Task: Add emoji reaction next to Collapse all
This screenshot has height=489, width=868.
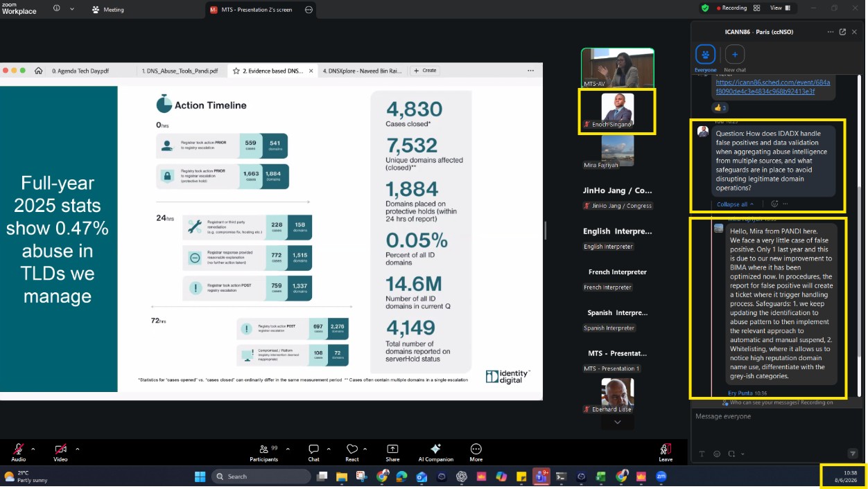Action: pos(774,204)
